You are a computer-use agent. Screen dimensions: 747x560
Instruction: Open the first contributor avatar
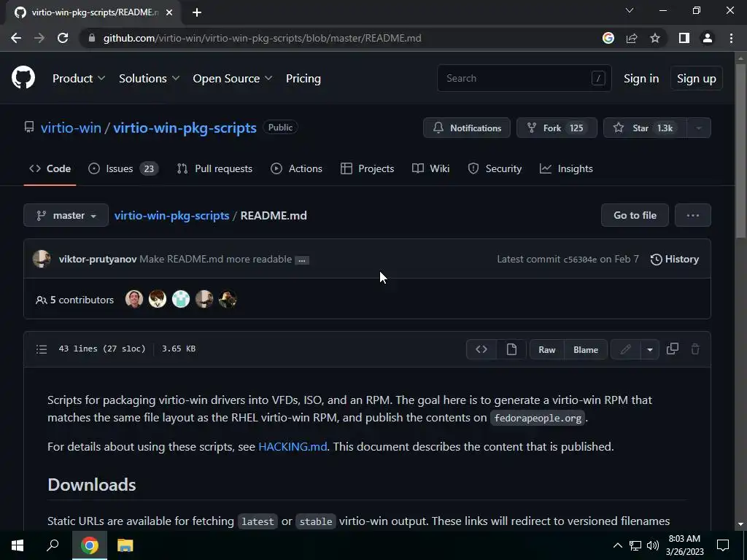click(134, 299)
